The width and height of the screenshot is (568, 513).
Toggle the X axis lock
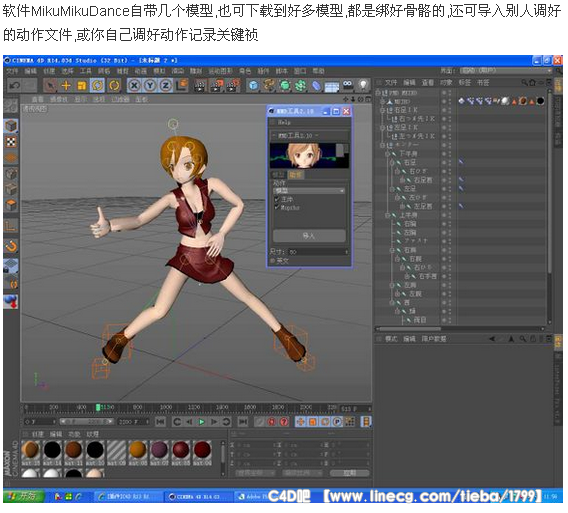point(134,86)
